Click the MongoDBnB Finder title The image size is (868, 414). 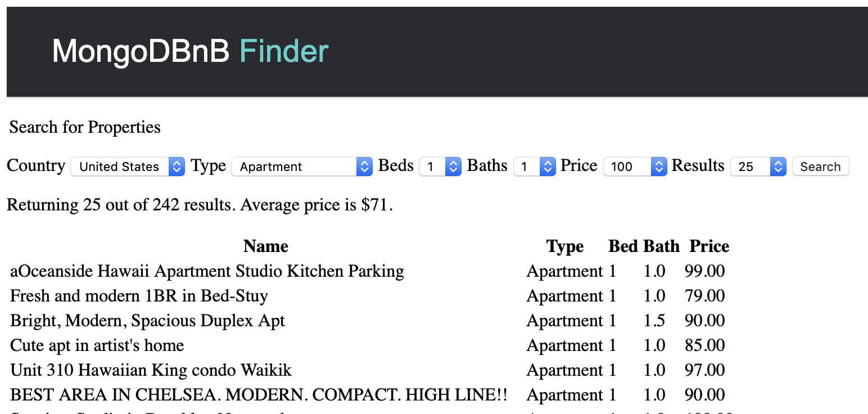click(190, 51)
